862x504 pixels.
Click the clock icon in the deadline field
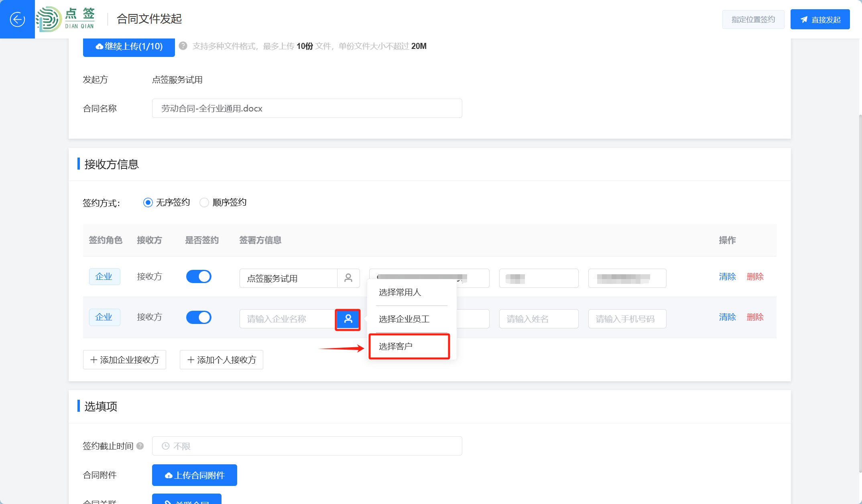165,446
